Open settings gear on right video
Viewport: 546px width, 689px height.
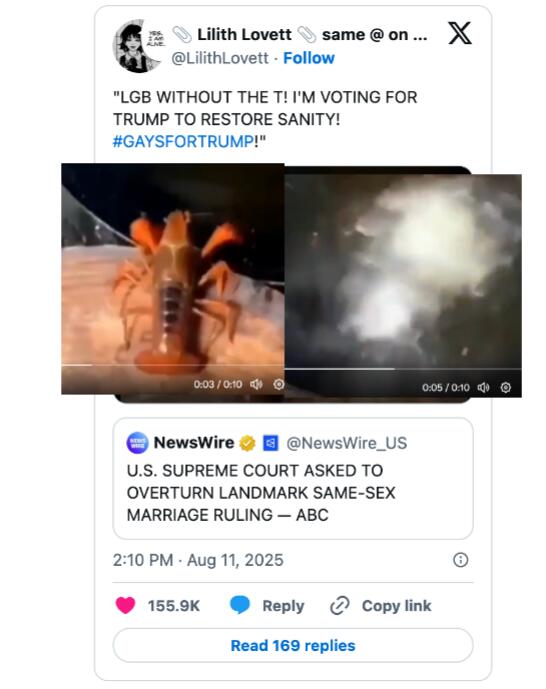[506, 387]
